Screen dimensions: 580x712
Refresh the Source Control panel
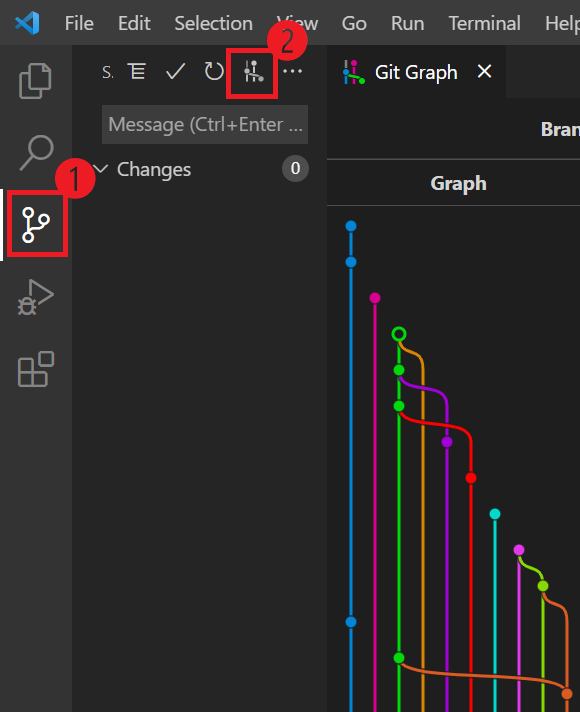(214, 71)
